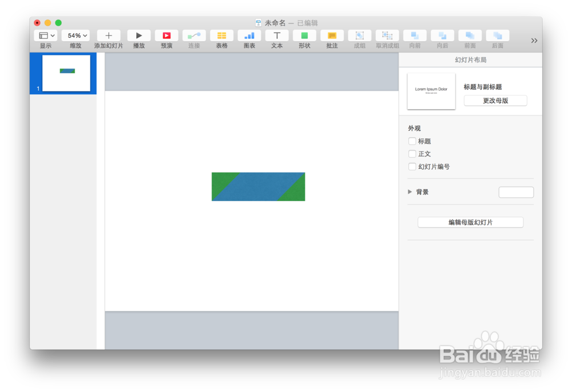Screen dimensions: 572x392
Task: Open the 背景 color swatch
Action: tap(516, 192)
